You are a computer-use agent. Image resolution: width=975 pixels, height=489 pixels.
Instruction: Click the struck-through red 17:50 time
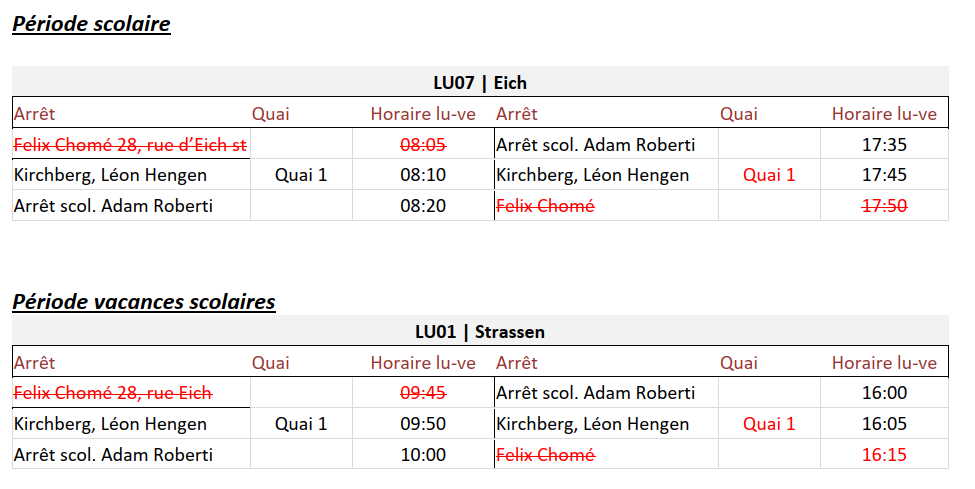pyautogui.click(x=884, y=206)
